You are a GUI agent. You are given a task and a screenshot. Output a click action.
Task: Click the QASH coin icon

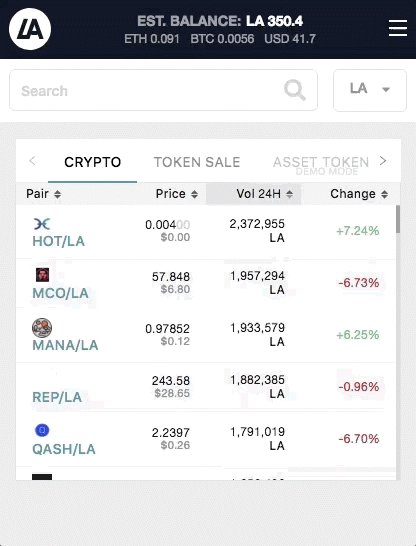click(42, 430)
